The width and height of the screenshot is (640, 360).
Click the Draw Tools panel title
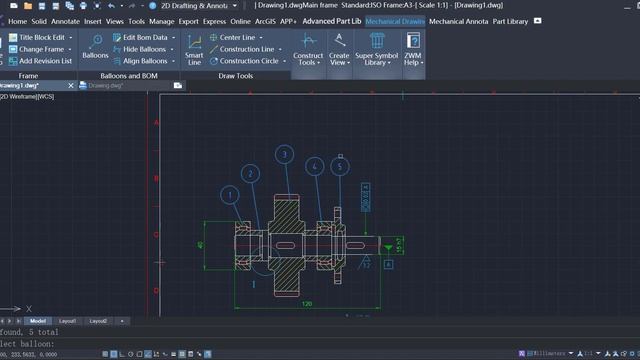click(x=236, y=76)
